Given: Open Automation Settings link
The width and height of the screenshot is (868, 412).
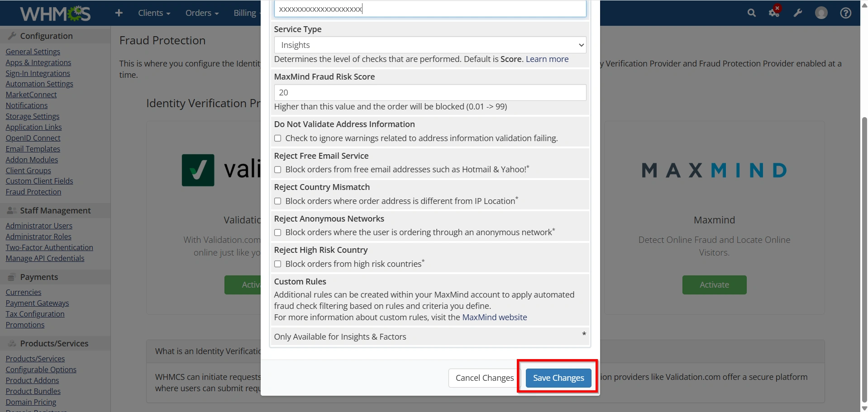Looking at the screenshot, I should (39, 84).
